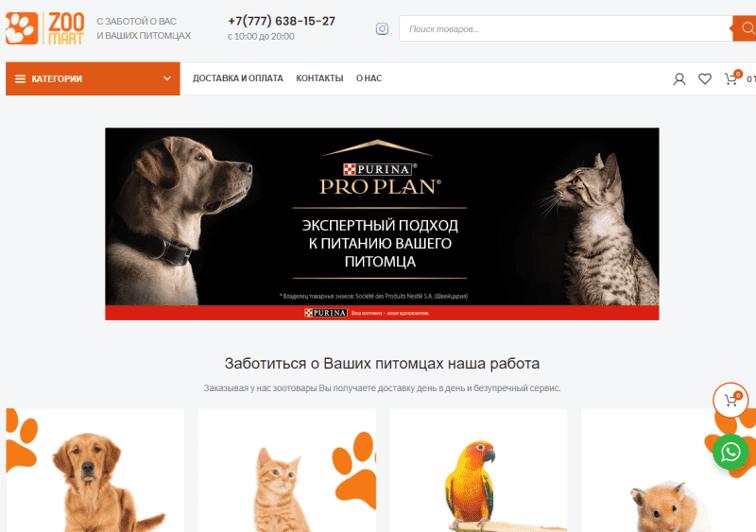Select the dog category card

(95, 471)
